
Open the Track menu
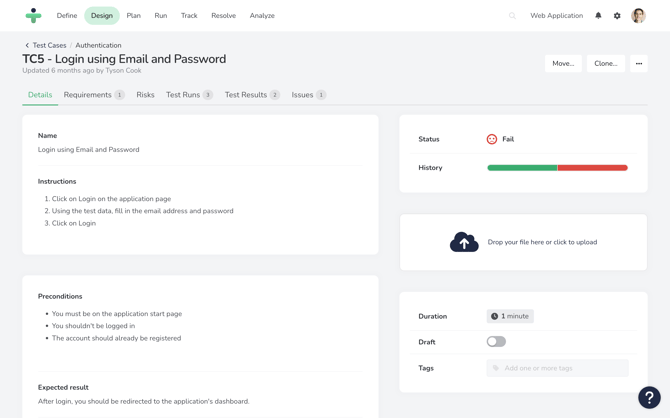[x=189, y=15]
